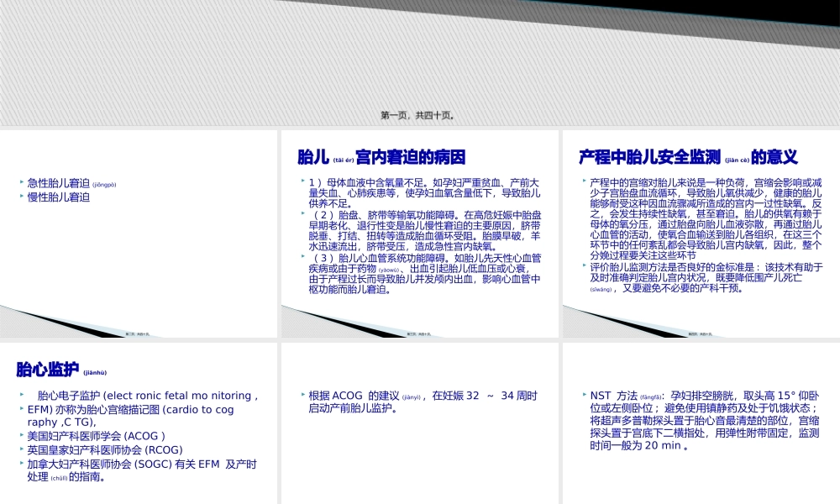840x504 pixels.
Task: Click the page label 第一页，共四十页
Action: [420, 115]
